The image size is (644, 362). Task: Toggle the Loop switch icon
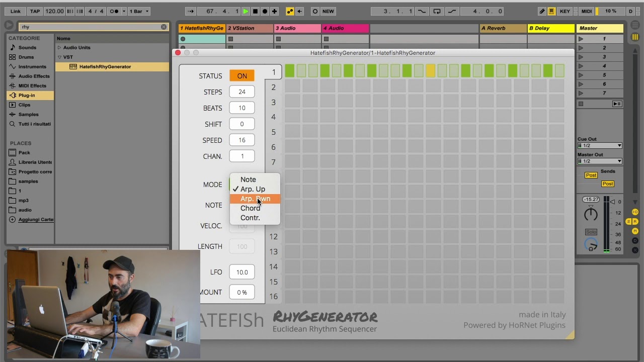coord(437,11)
